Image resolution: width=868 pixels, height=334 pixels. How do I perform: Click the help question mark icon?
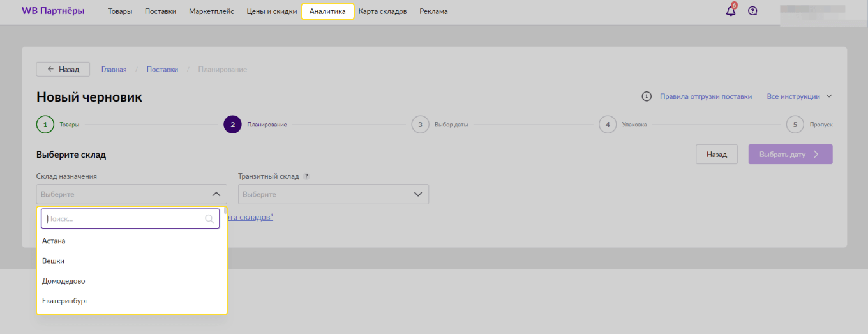tap(752, 11)
